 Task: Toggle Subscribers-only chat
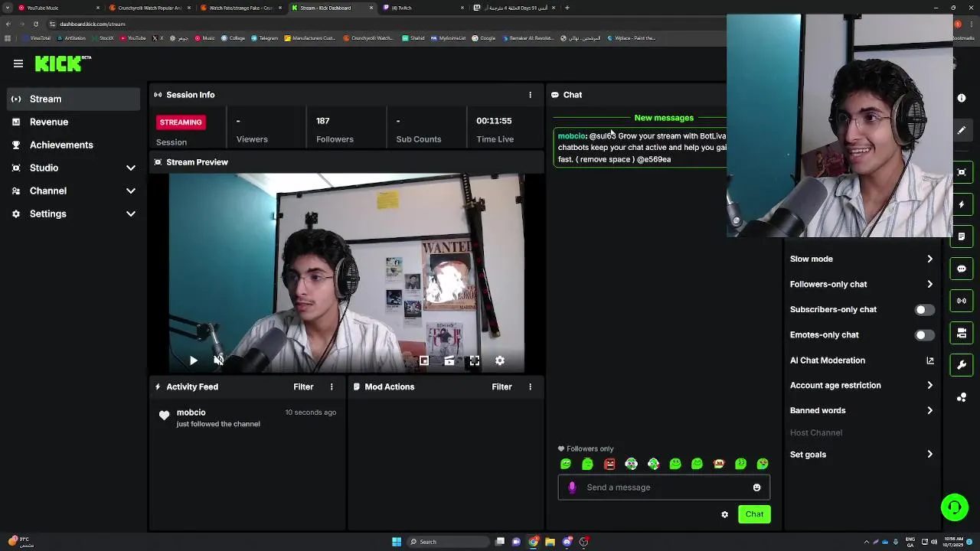coord(924,310)
